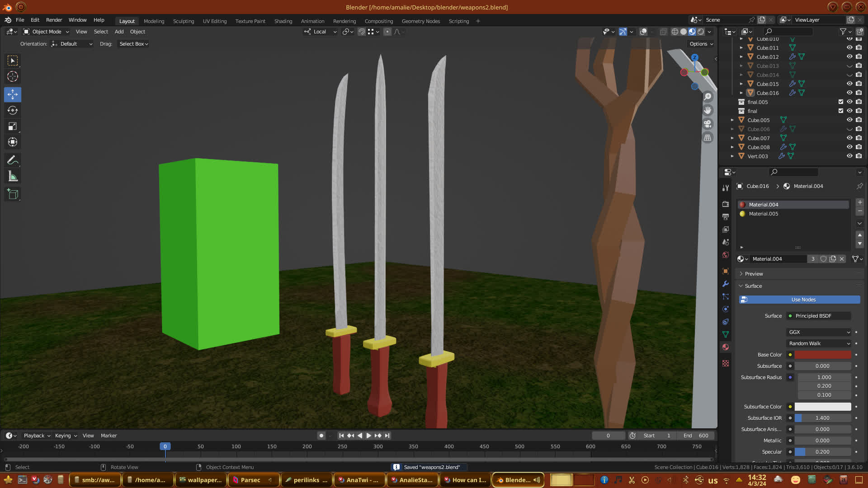Open the GGX distribution dropdown
Image resolution: width=868 pixels, height=488 pixels.
pyautogui.click(x=819, y=332)
